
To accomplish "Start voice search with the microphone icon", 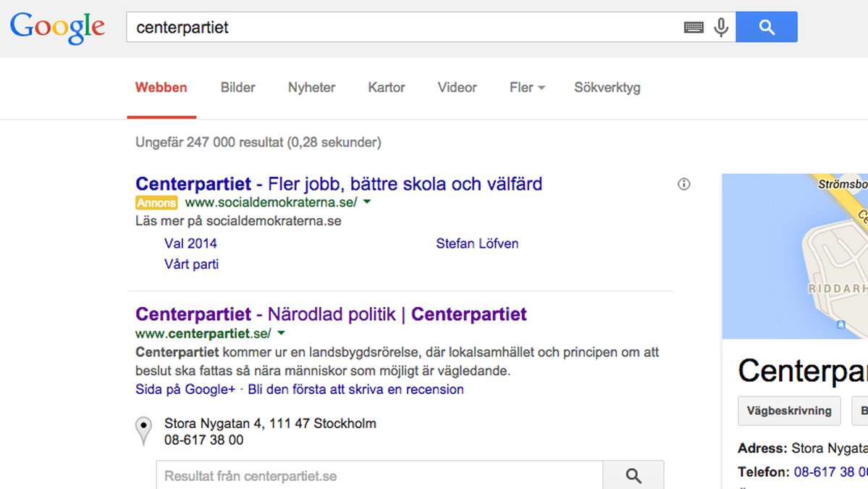I will click(x=721, y=27).
